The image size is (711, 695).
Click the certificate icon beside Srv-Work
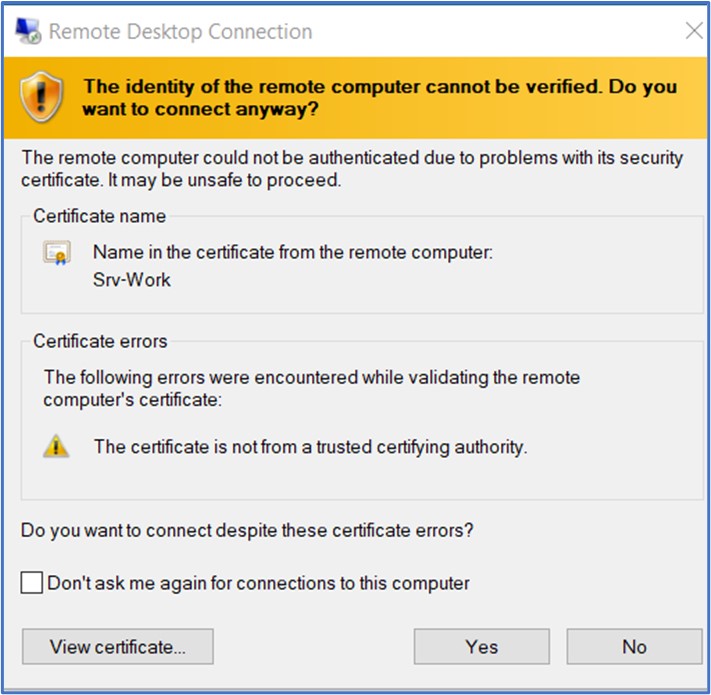point(57,255)
